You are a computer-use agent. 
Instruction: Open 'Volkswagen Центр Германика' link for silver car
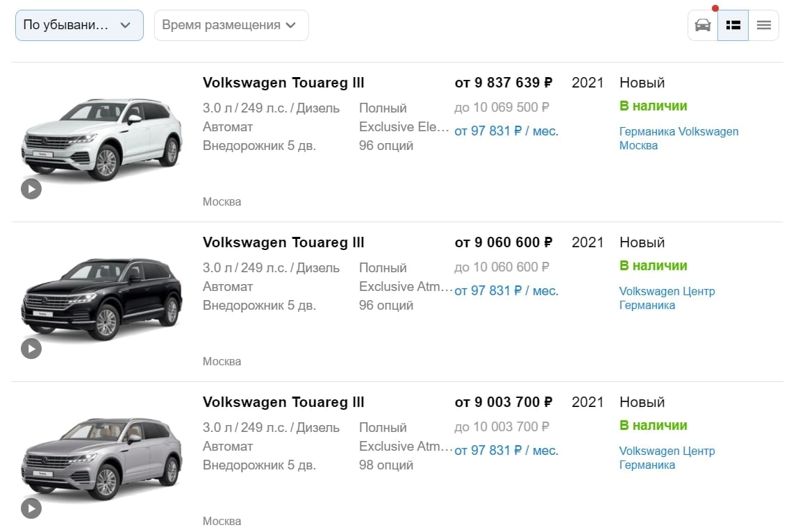coord(667,458)
